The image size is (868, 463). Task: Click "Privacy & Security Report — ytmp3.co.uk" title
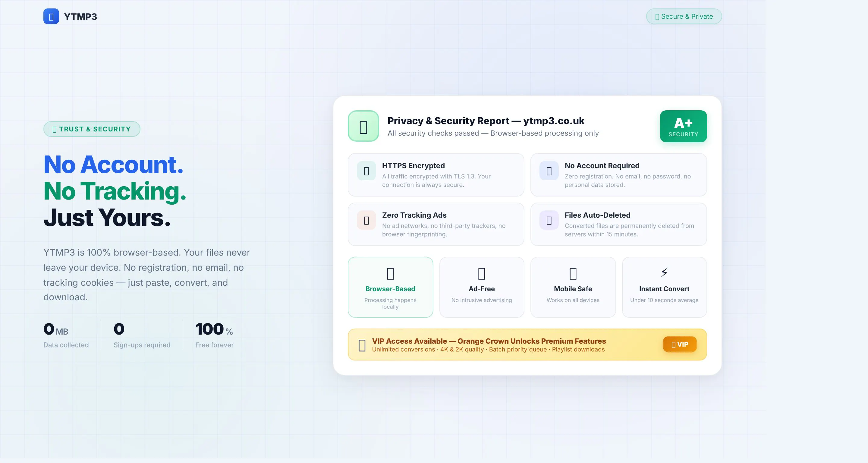pos(486,121)
